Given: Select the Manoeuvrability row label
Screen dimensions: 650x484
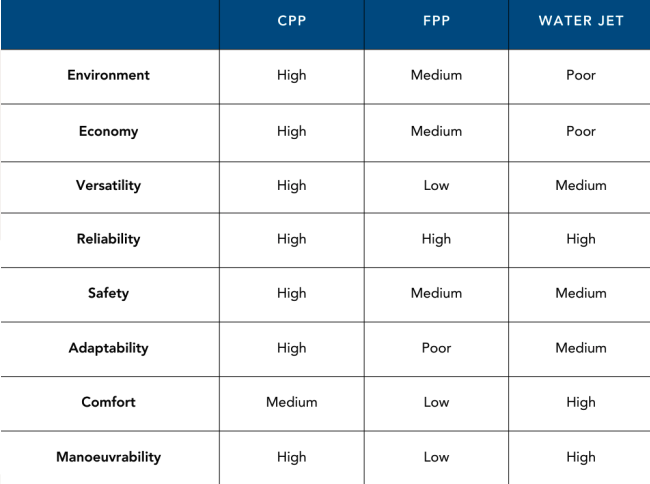Looking at the screenshot, I should 108,457.
